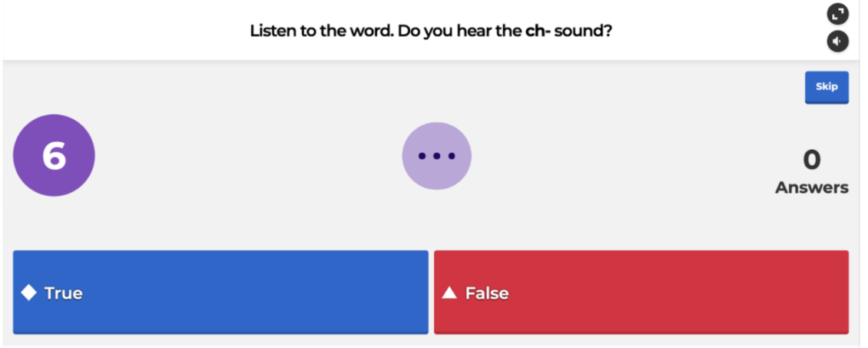Select the blue True answer
Viewport: 868px width, 348px height.
[x=220, y=292]
